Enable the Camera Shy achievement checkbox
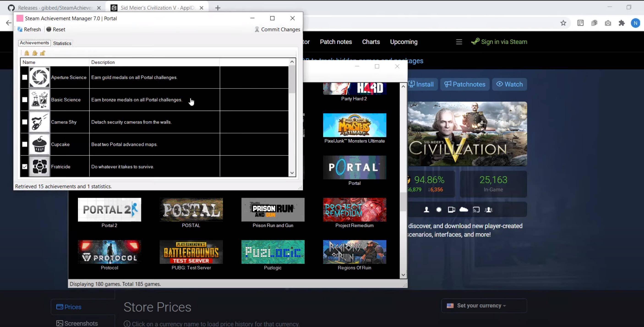Viewport: 644px width, 327px height. click(x=25, y=122)
